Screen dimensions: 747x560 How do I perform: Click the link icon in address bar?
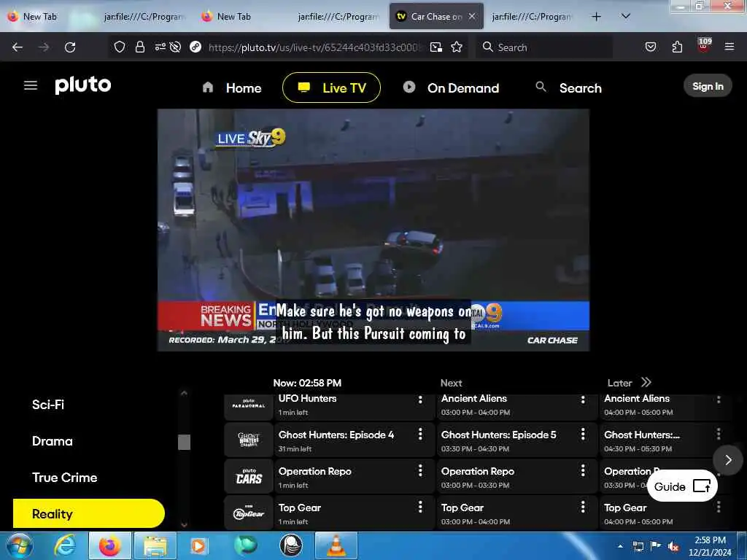196,47
